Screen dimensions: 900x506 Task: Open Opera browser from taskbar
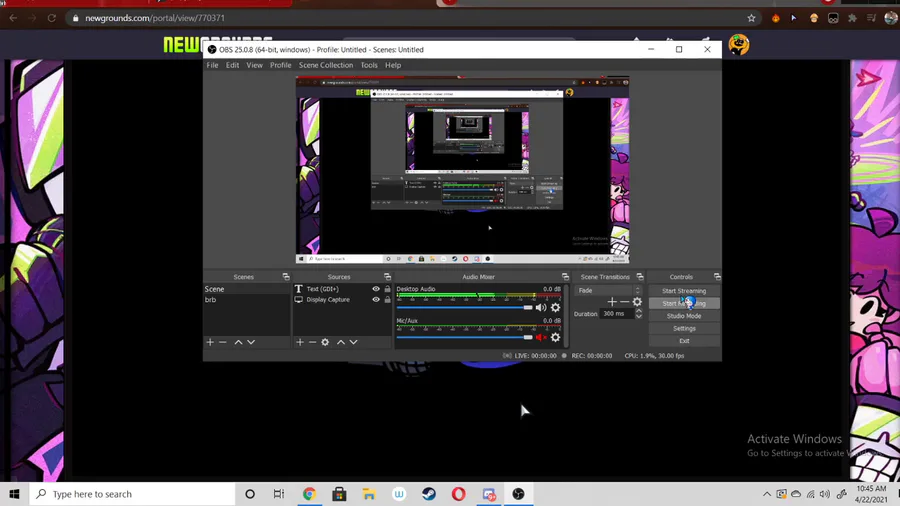pyautogui.click(x=459, y=494)
